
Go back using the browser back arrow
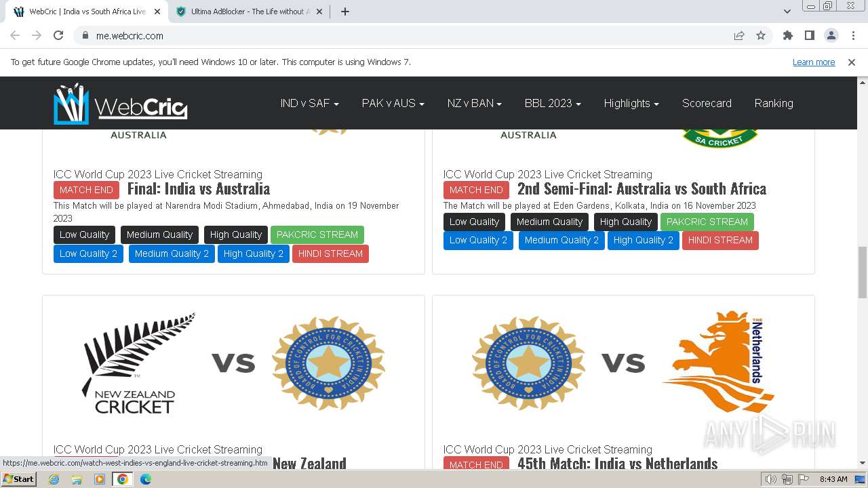click(15, 35)
